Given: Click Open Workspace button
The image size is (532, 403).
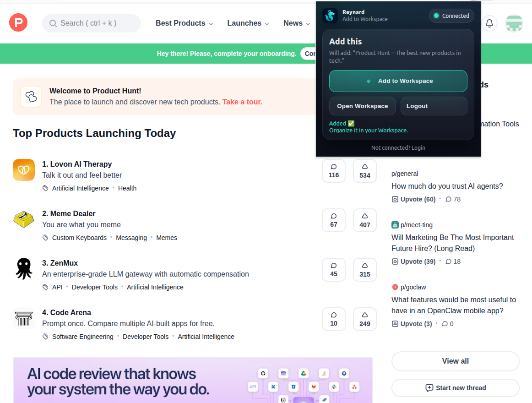Looking at the screenshot, I should pos(362,106).
